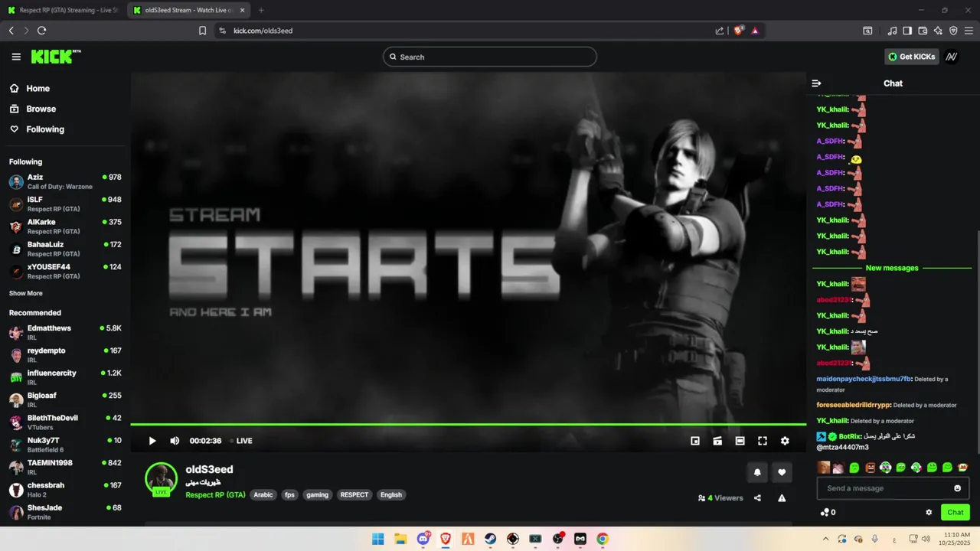
Task: Open the Kick hamburger sidebar menu
Action: (x=16, y=57)
